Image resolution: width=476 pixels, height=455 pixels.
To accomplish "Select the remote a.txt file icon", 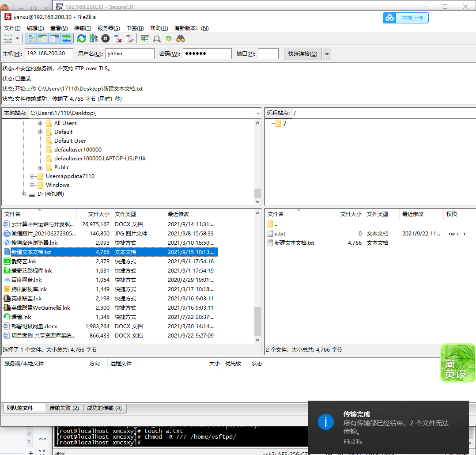I will pyautogui.click(x=270, y=234).
